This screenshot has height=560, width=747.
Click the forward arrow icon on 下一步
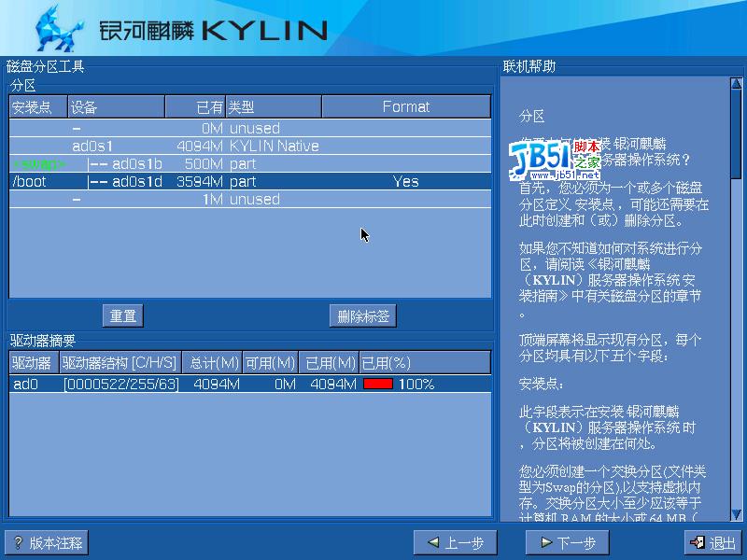[546, 542]
